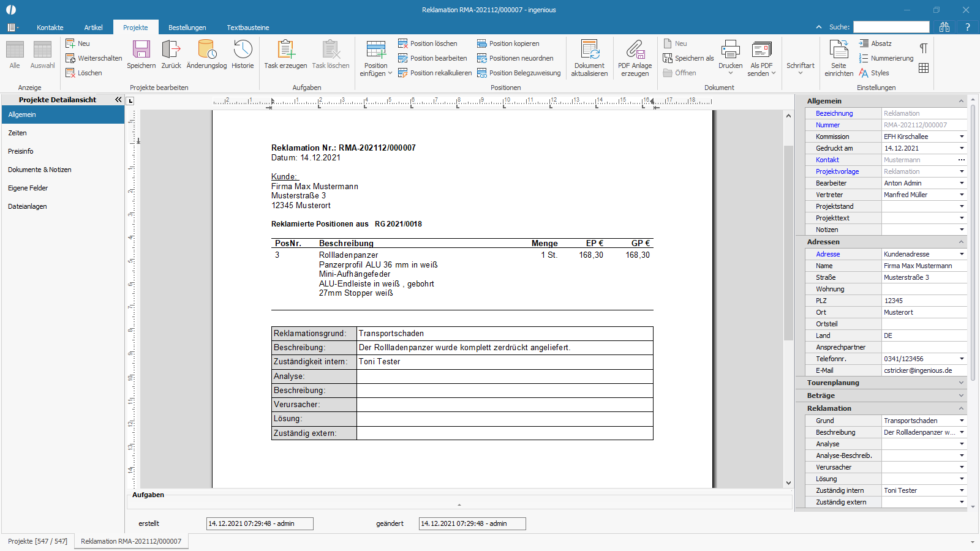Open the Kommission dropdown
The height and width of the screenshot is (551, 980).
tap(962, 137)
